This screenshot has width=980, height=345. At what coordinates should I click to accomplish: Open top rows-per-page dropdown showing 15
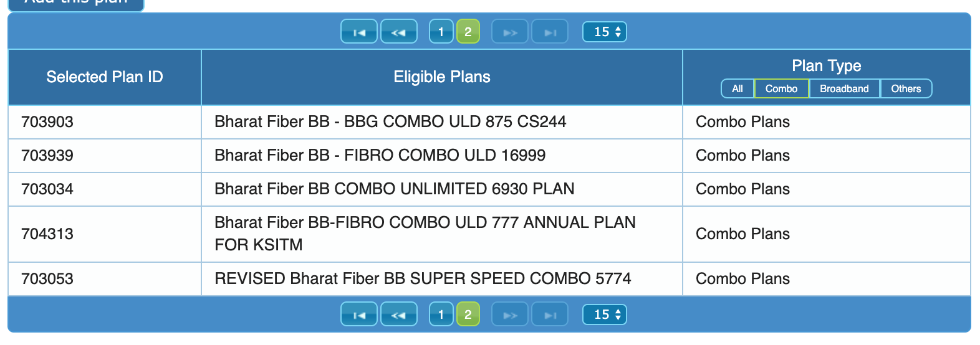[604, 32]
